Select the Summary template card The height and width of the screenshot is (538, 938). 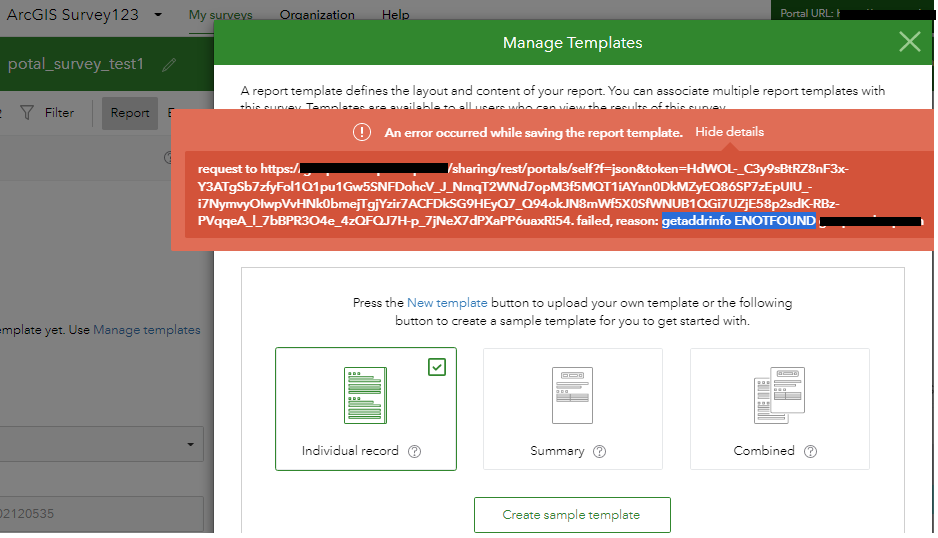572,409
